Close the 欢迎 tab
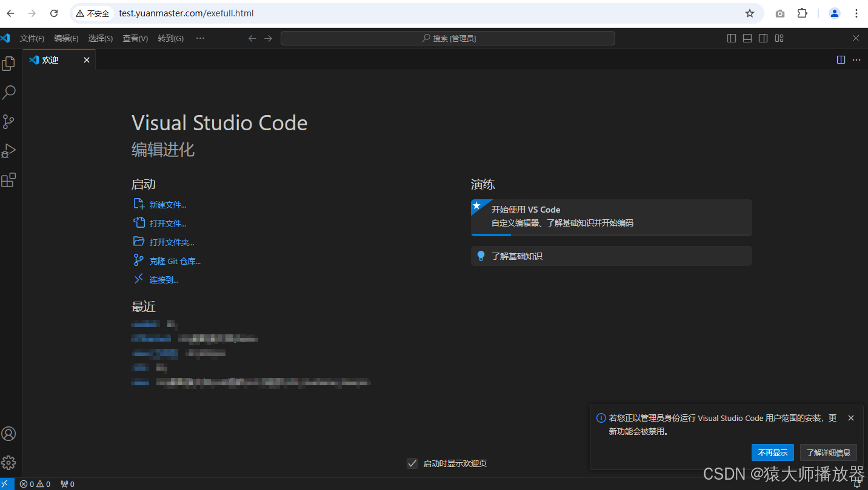Viewport: 868px width, 490px height. pos(87,60)
